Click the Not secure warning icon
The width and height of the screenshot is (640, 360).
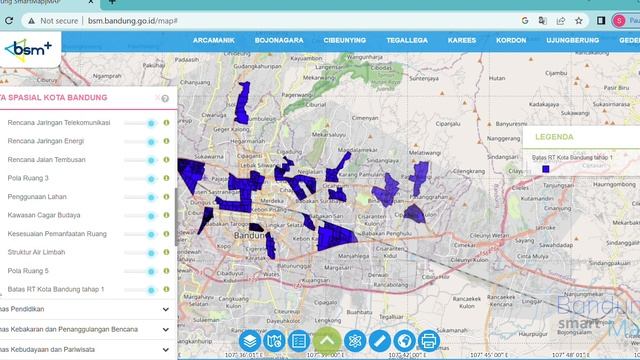[31, 20]
